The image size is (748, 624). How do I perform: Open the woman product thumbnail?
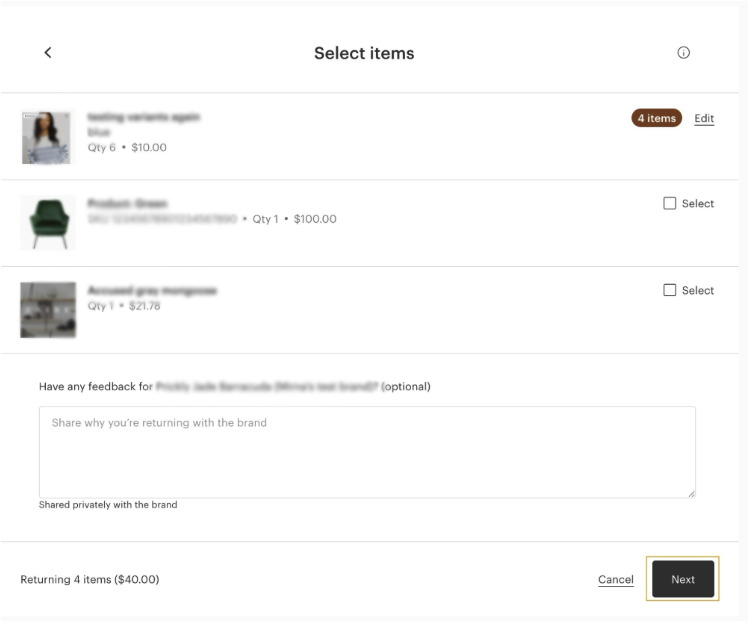48,137
